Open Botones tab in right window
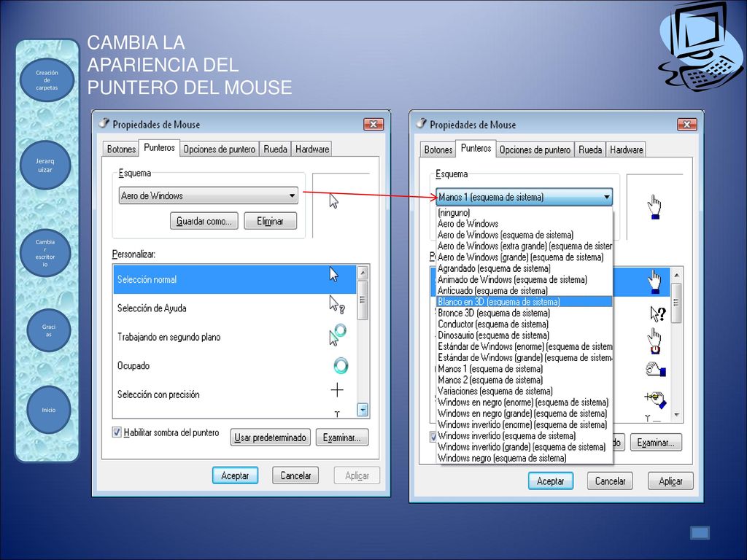 pos(438,149)
